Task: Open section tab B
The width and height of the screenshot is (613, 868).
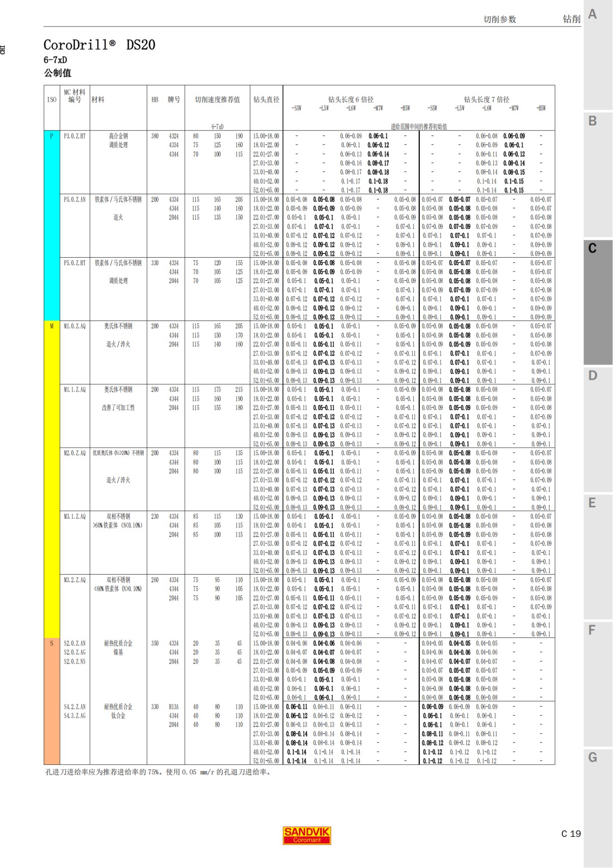Action: click(x=598, y=174)
